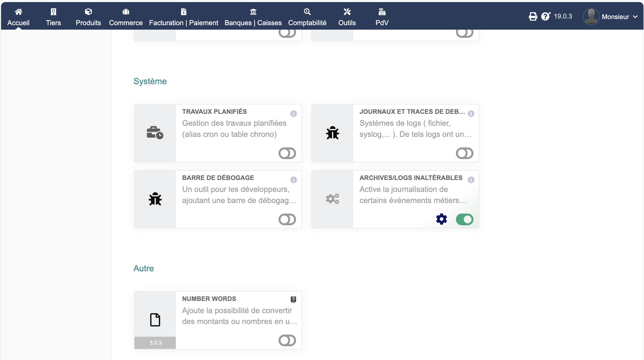Enable the Travaux planifiés module
Screen dimensions: 644x360
tap(287, 153)
